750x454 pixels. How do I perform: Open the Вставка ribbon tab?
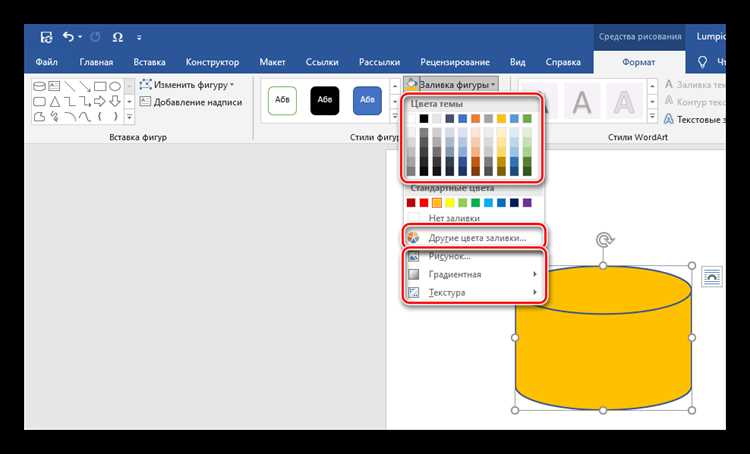pos(149,62)
